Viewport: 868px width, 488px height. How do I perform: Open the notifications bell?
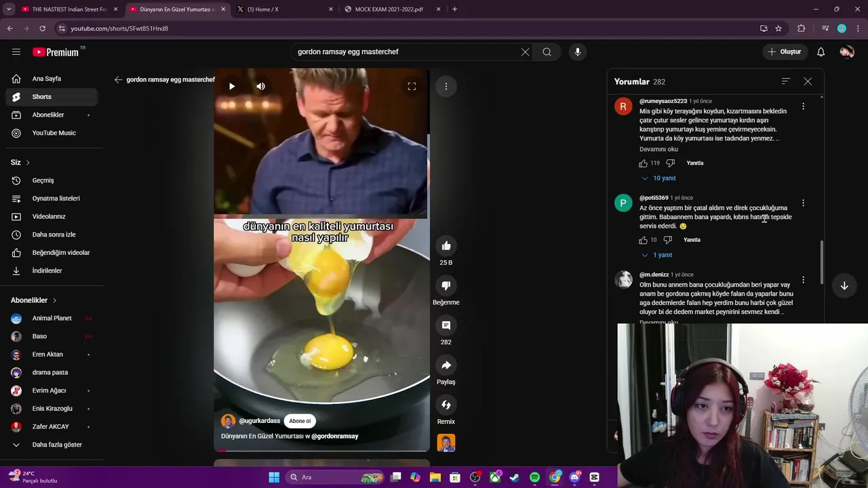click(821, 52)
